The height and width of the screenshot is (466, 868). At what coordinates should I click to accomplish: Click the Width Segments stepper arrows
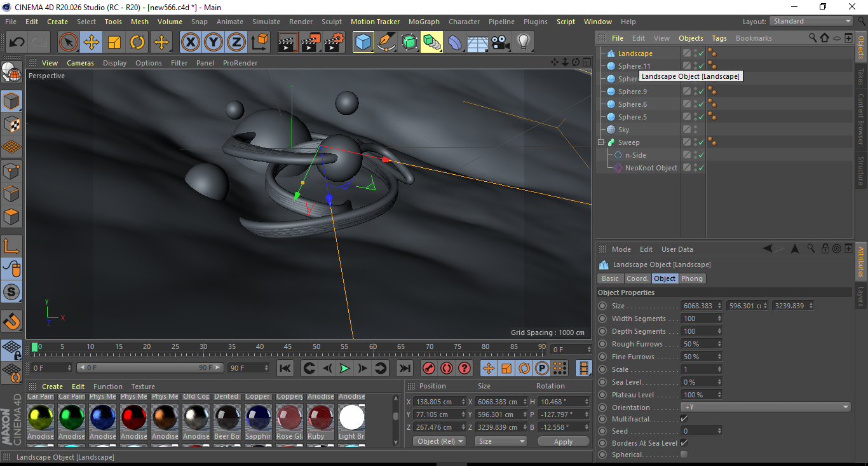(719, 319)
